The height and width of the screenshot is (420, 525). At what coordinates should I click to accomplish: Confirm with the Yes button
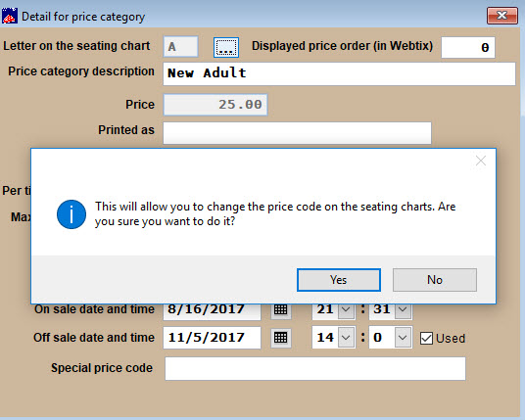(x=339, y=280)
